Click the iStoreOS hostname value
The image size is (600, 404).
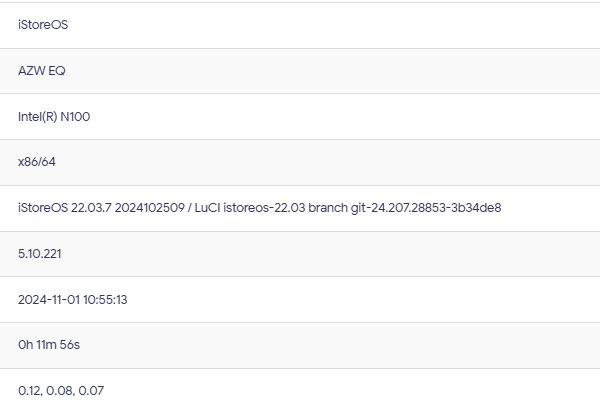click(x=43, y=25)
